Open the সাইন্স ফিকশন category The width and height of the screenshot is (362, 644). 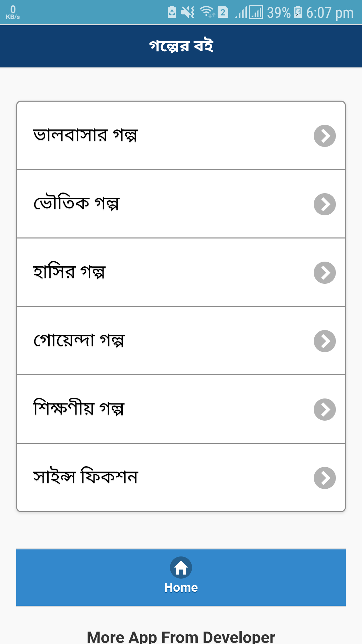point(181,478)
